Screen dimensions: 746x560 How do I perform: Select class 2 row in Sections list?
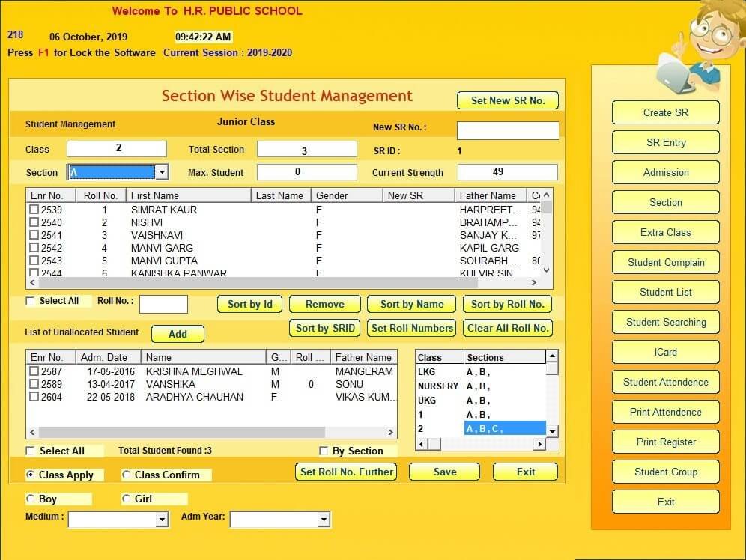[481, 428]
